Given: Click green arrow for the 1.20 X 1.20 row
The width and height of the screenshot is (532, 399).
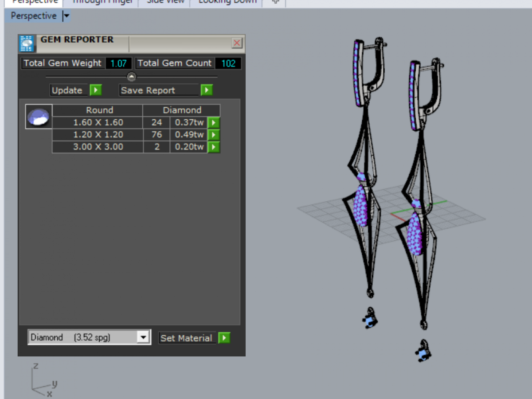Looking at the screenshot, I should 214,135.
